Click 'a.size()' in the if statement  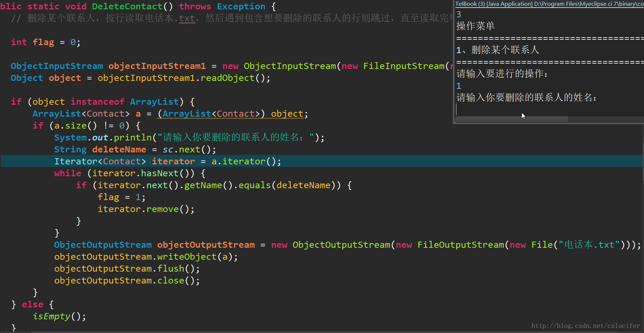tap(76, 126)
